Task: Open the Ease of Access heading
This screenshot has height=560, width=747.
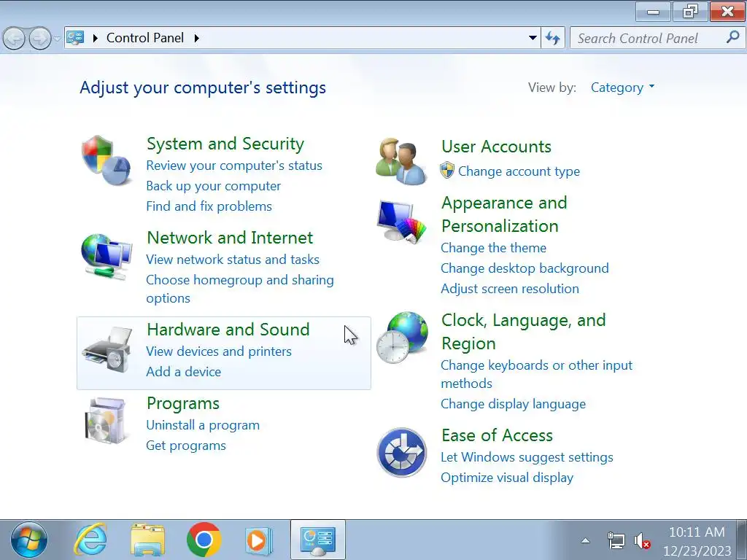Action: 497,435
